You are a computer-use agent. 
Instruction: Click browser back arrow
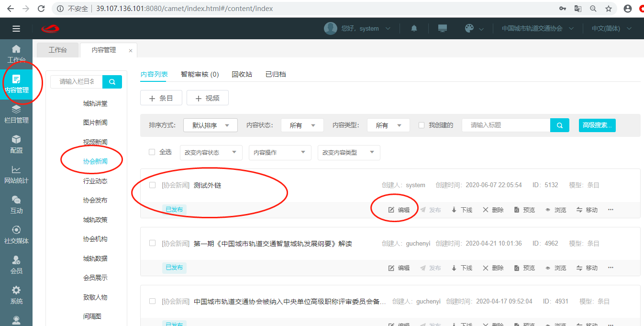click(11, 9)
